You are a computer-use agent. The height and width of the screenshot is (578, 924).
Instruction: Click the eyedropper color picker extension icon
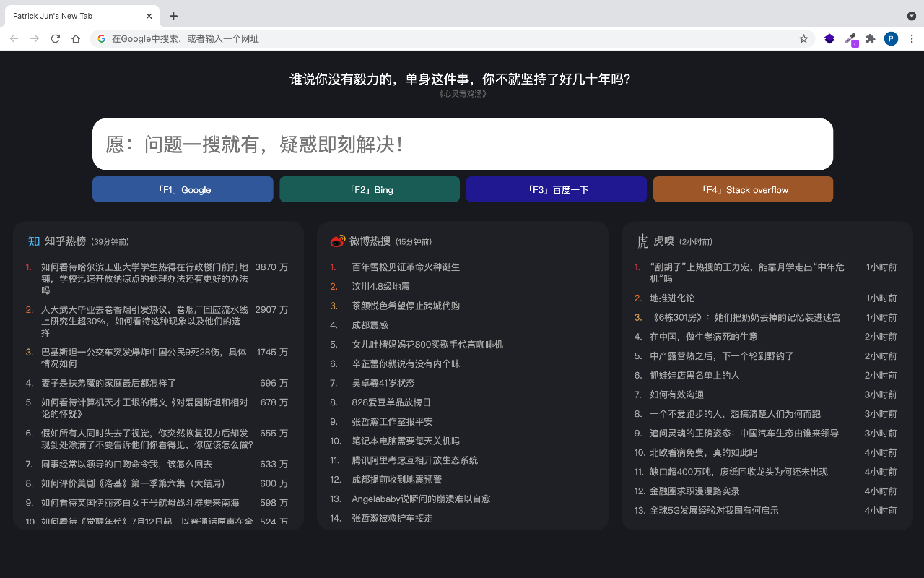[x=850, y=38]
